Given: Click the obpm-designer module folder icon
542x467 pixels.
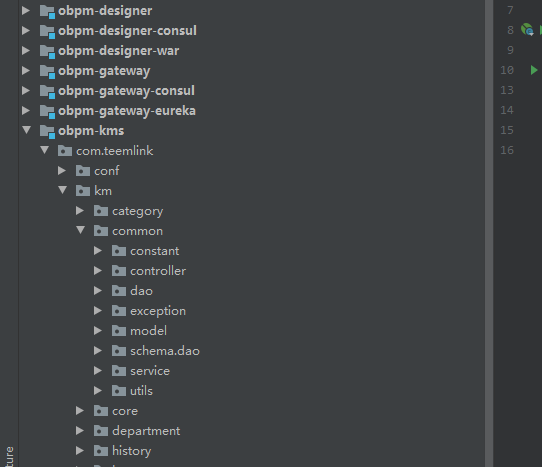Looking at the screenshot, I should pos(47,11).
